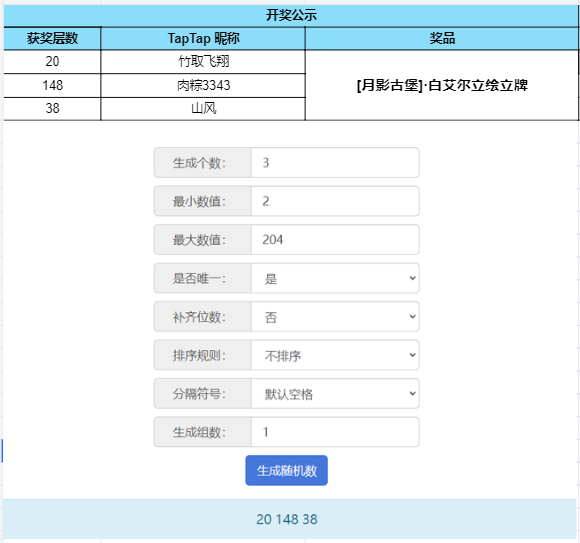Click the 分隔符号 label

click(203, 394)
